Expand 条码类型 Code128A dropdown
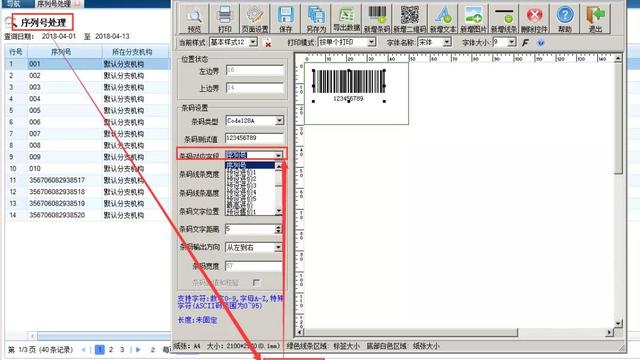Screen dimensions: 640x360 (279, 121)
